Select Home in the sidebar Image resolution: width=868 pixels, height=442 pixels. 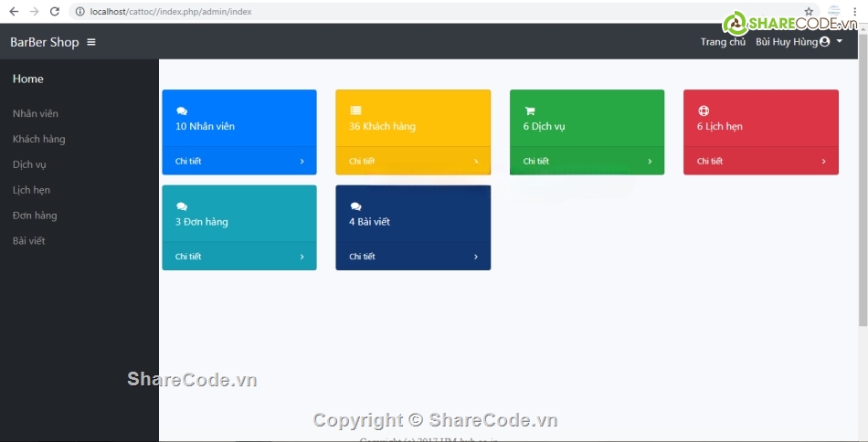27,79
